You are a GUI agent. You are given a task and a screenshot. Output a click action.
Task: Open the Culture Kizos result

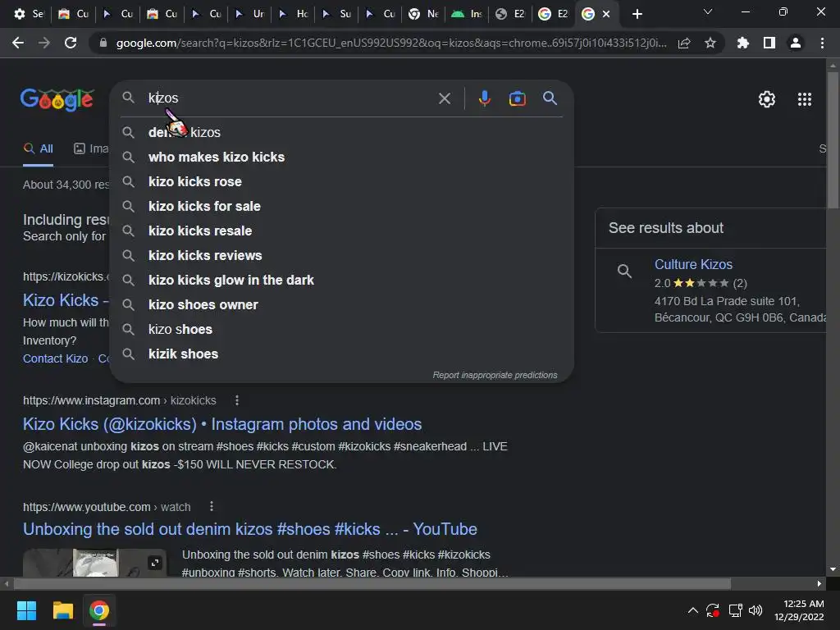[x=693, y=264]
